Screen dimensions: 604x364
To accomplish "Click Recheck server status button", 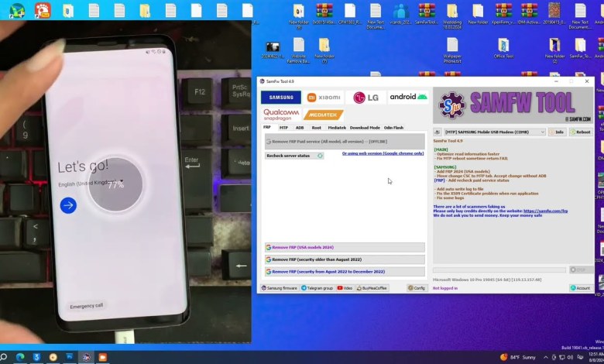I will [x=294, y=156].
